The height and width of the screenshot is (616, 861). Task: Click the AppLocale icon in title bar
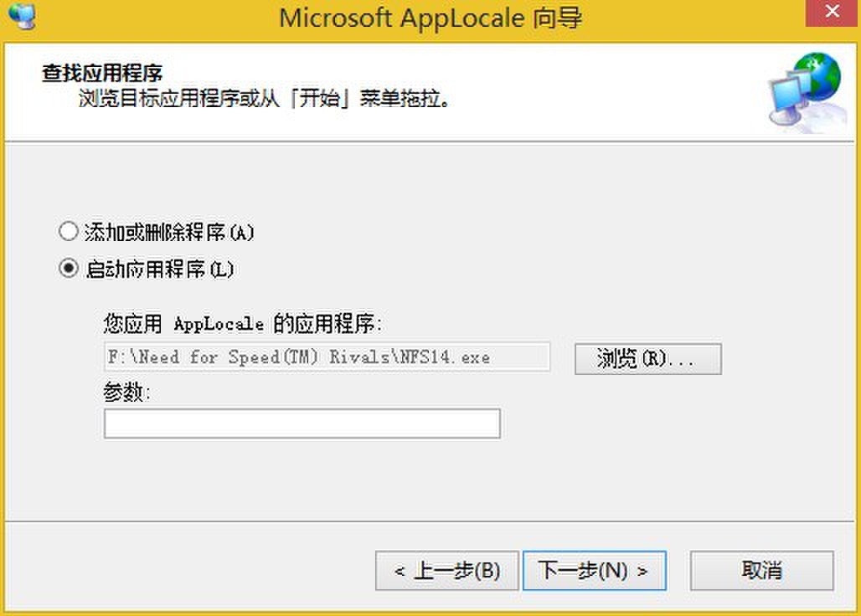click(x=22, y=16)
